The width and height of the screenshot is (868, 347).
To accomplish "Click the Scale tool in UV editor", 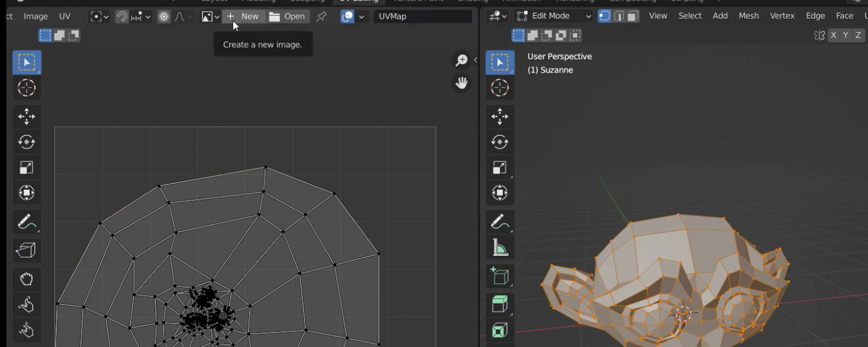I will (x=27, y=167).
